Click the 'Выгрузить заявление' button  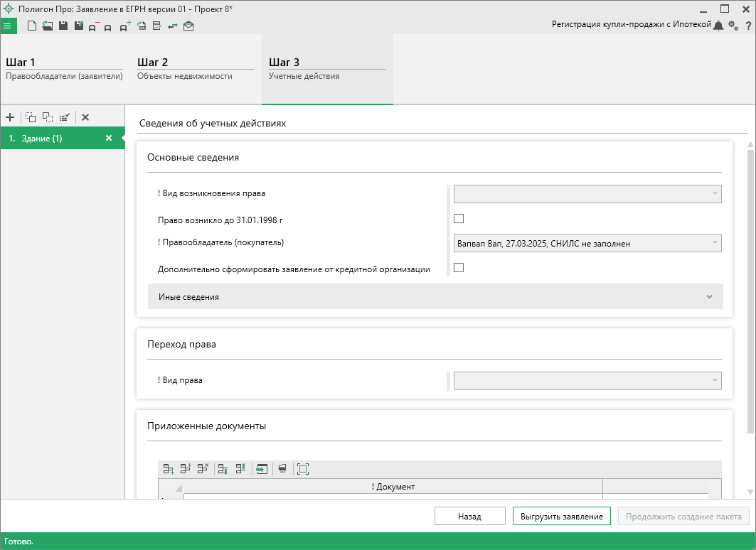pos(561,517)
